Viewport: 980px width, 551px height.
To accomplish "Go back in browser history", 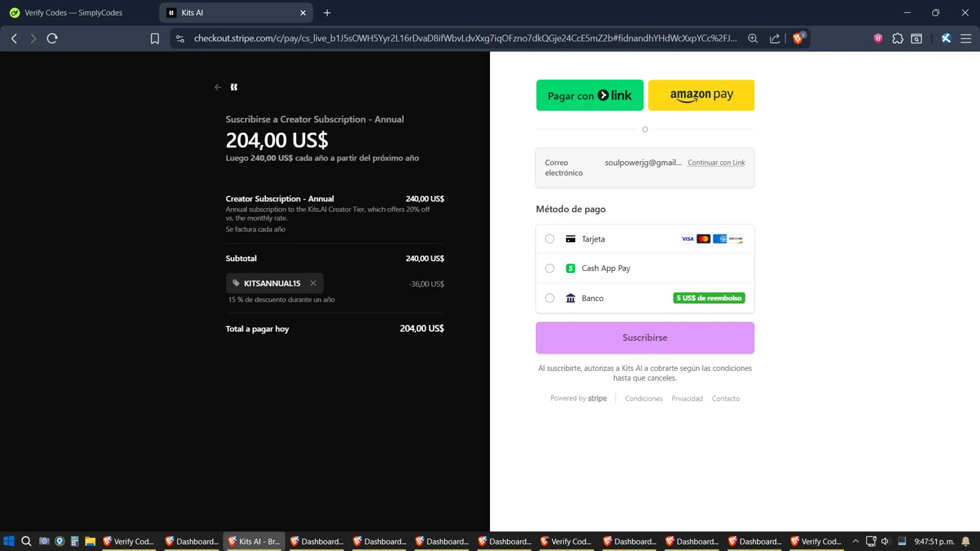I will [14, 39].
